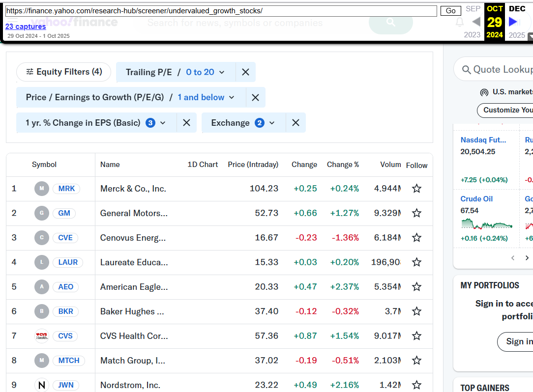Click the American Eagle A logo avatar
Viewport: 533px width, 392px height.
click(x=42, y=287)
